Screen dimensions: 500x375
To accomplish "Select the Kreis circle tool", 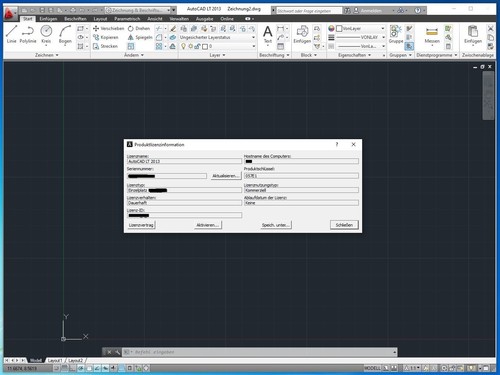I will (x=46, y=34).
